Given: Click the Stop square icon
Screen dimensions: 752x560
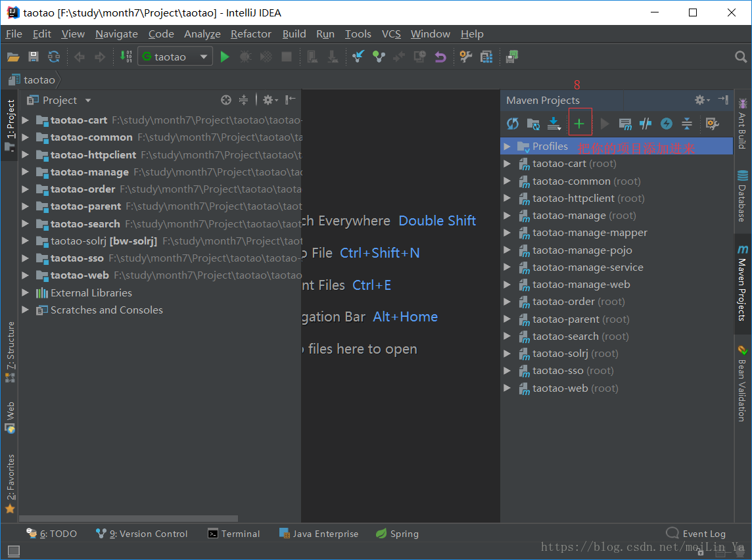Looking at the screenshot, I should 287,57.
